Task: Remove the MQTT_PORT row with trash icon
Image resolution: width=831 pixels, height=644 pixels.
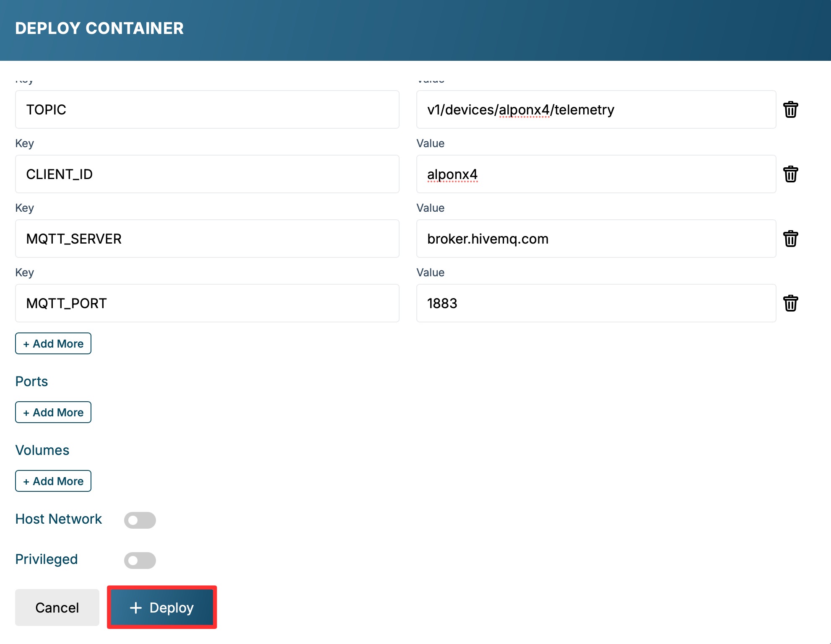Action: (x=791, y=303)
